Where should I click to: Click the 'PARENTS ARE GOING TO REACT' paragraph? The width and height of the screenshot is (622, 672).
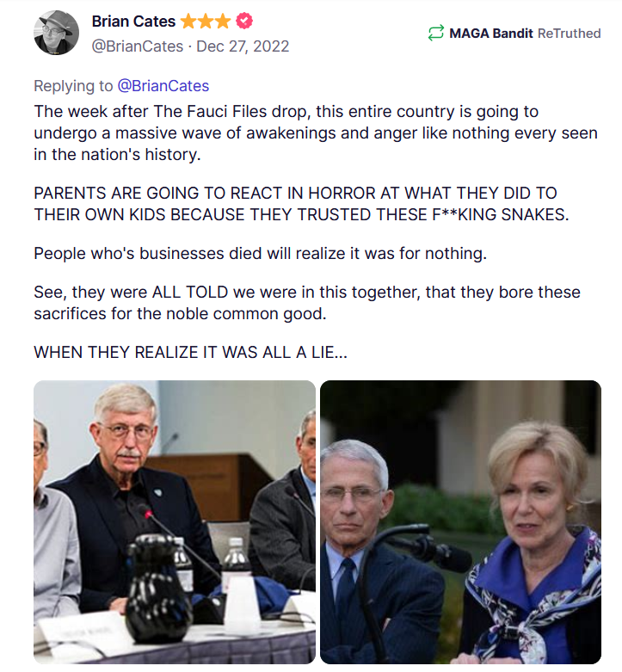point(301,203)
